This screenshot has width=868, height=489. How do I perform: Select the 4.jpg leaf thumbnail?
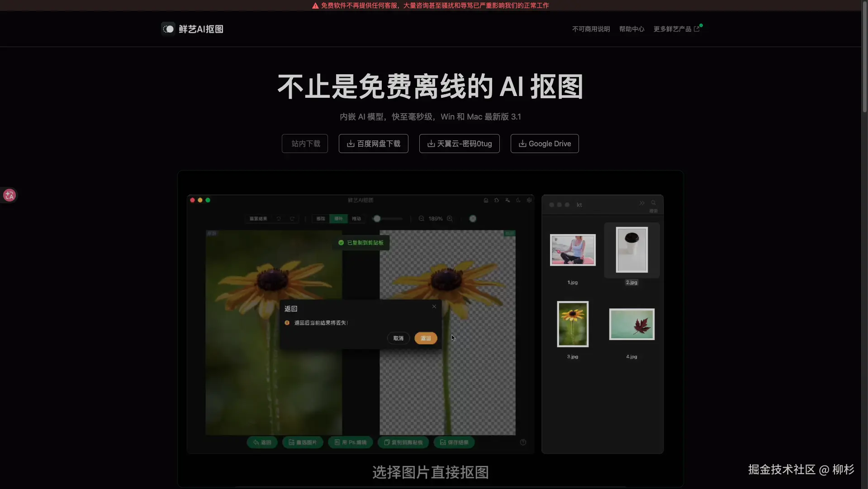[632, 324]
